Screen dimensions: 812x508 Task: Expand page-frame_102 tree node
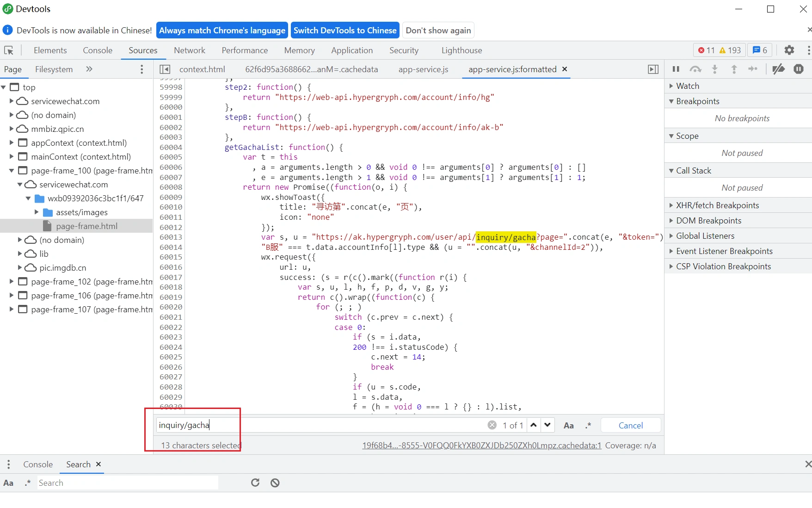12,282
